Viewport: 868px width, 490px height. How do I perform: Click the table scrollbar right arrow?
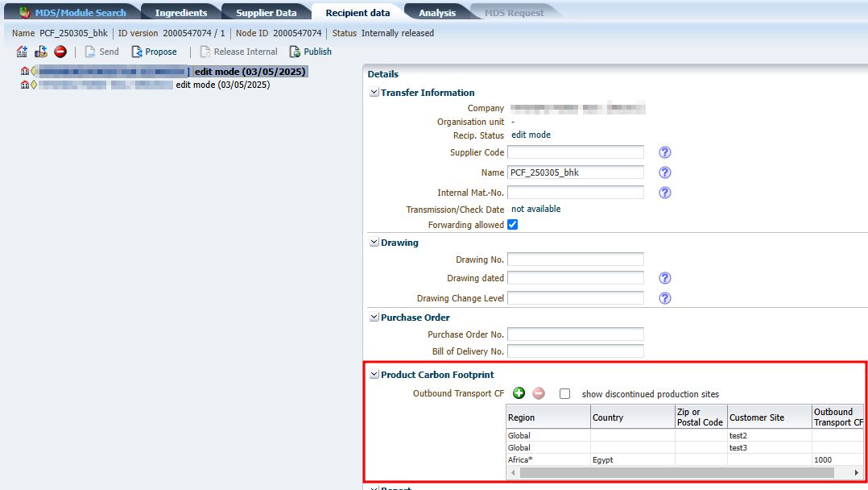click(x=857, y=472)
